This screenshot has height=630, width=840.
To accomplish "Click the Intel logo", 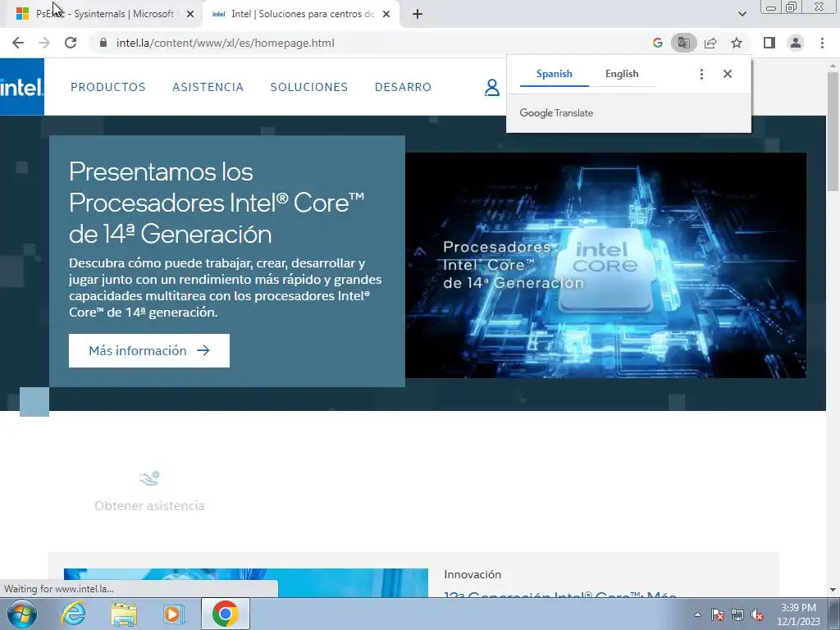I will 22,87.
